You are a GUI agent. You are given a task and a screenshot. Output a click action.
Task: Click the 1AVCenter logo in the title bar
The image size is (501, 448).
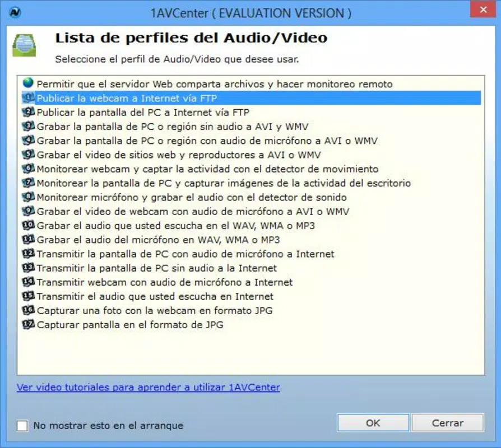[x=15, y=12]
